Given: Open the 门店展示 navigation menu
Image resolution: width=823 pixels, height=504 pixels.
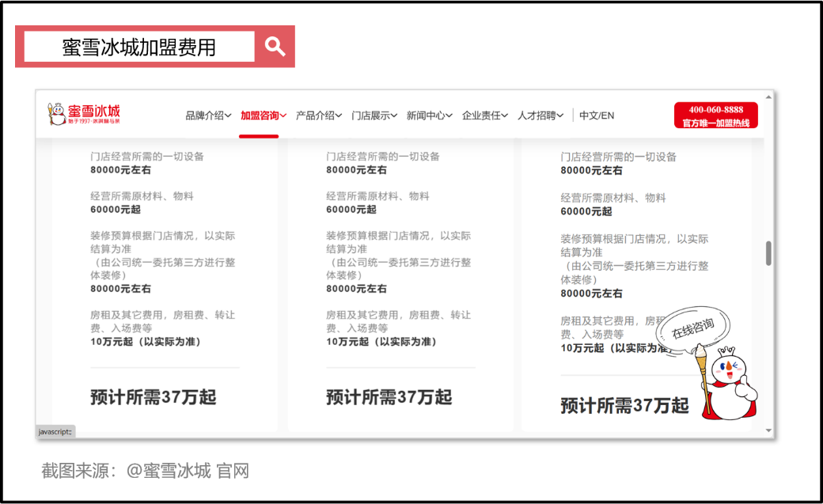Looking at the screenshot, I should click(x=374, y=116).
